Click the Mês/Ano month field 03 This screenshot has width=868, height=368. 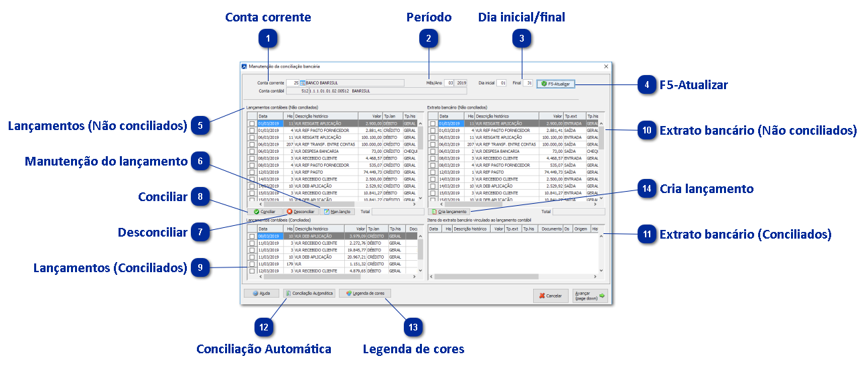(449, 83)
